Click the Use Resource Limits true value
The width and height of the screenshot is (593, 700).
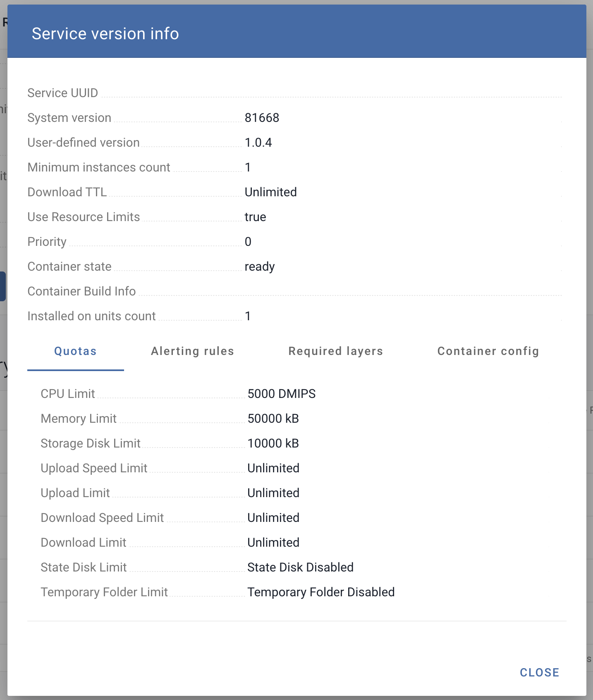pos(255,217)
